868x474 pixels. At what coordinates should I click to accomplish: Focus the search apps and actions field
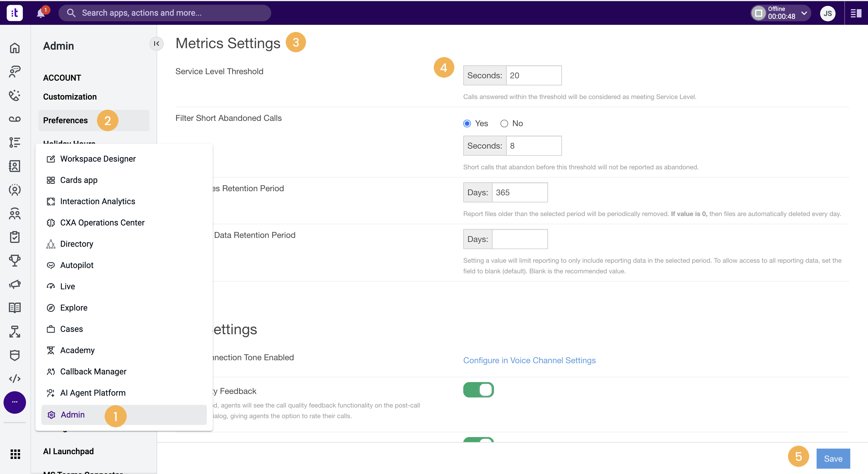click(x=165, y=13)
